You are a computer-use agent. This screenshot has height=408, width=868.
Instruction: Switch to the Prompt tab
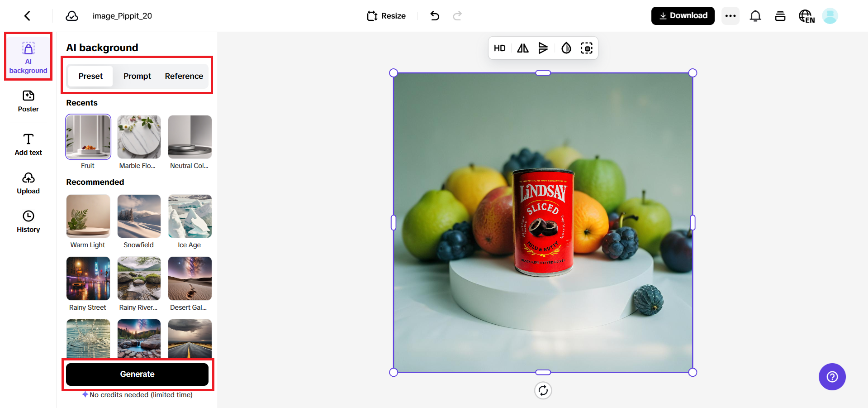[x=137, y=76]
